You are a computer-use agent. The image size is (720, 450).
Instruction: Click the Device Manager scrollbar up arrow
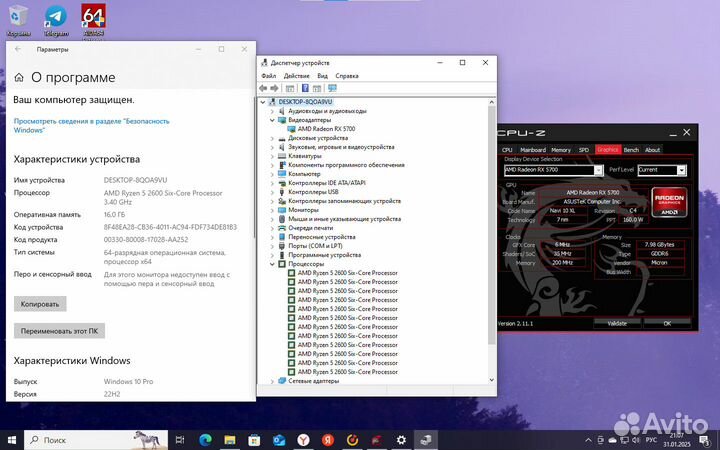491,102
